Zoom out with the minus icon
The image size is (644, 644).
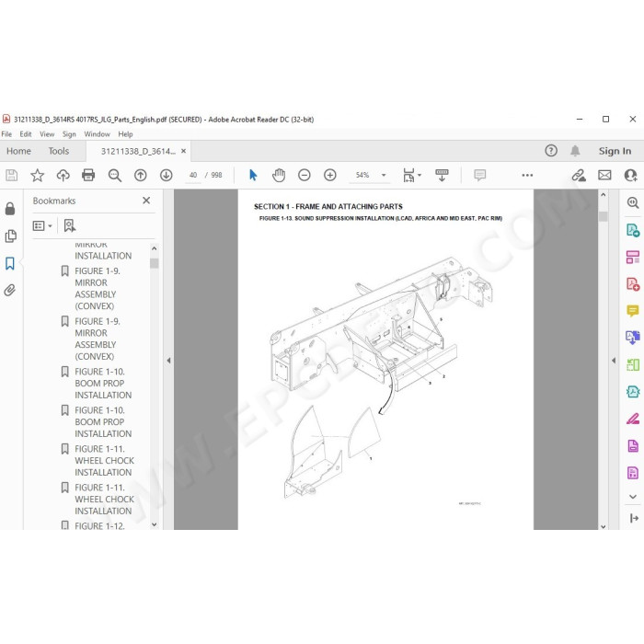click(x=305, y=176)
